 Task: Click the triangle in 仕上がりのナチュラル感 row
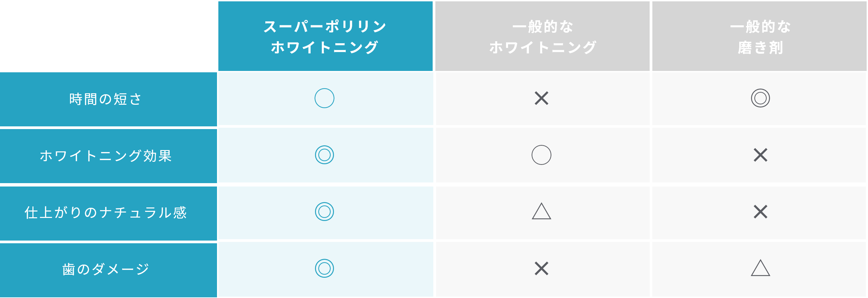pos(541,211)
